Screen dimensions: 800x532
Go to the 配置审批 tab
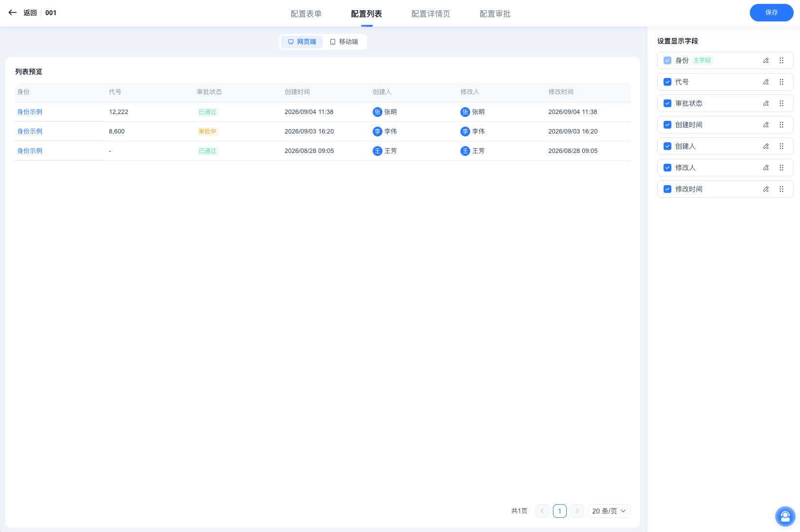click(x=495, y=14)
